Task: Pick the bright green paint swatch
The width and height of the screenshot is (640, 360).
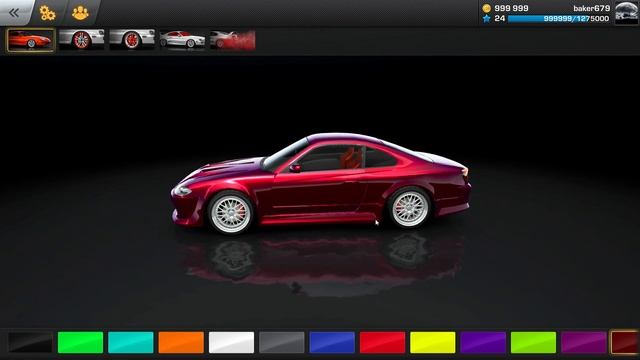Action: (80, 342)
